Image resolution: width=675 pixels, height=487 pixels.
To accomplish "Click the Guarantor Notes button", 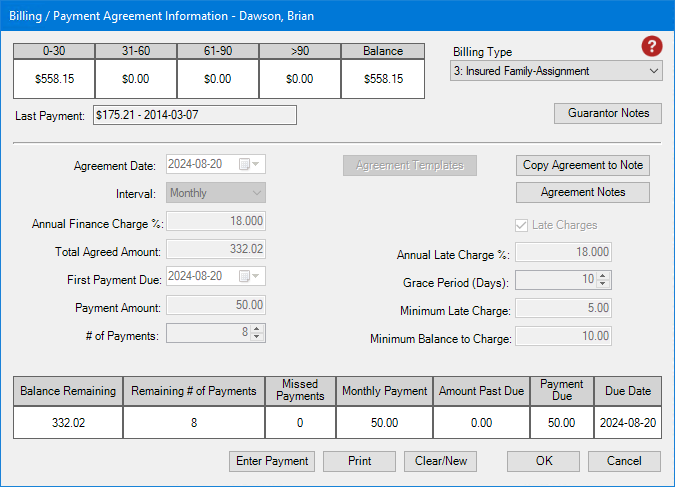I will [607, 114].
